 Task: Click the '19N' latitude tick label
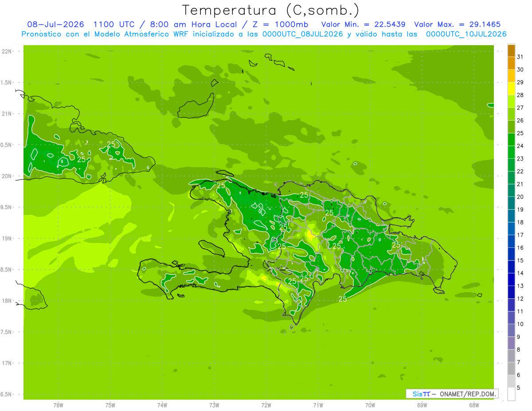pyautogui.click(x=8, y=239)
